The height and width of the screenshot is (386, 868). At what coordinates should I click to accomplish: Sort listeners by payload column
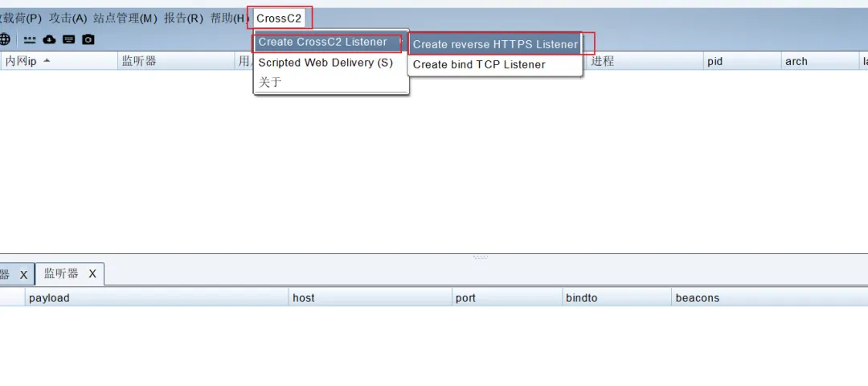[157, 298]
